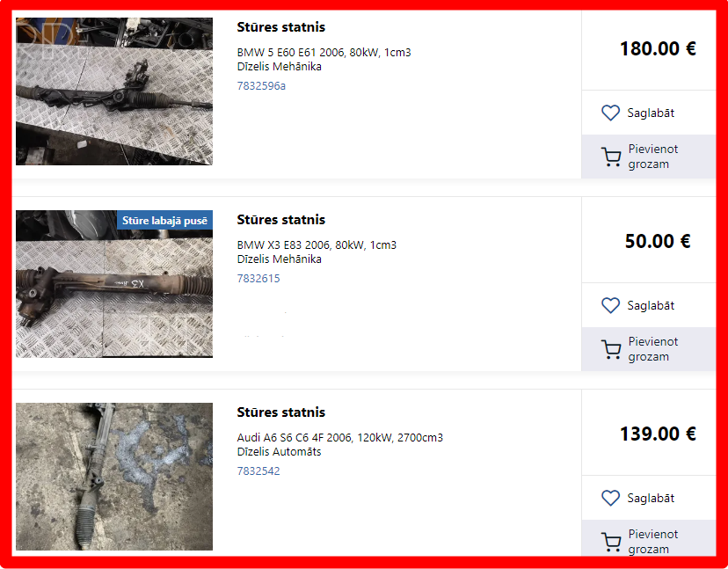This screenshot has height=569, width=728.
Task: Open first Stūres statnis title, BMW 5
Action: click(x=280, y=27)
